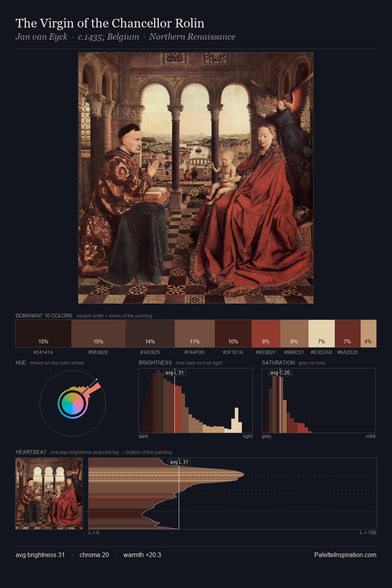
Task: Click the heartbeat brightness profile chart
Action: [232, 494]
